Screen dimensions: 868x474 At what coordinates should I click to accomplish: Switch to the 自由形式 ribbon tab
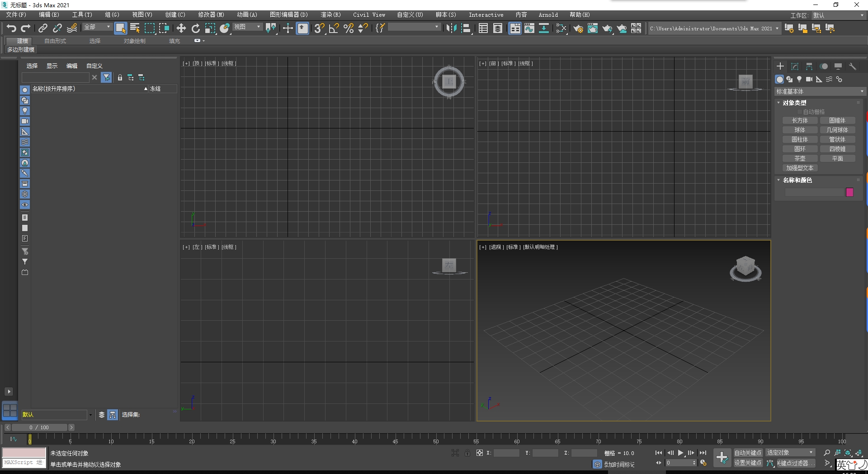(54, 41)
